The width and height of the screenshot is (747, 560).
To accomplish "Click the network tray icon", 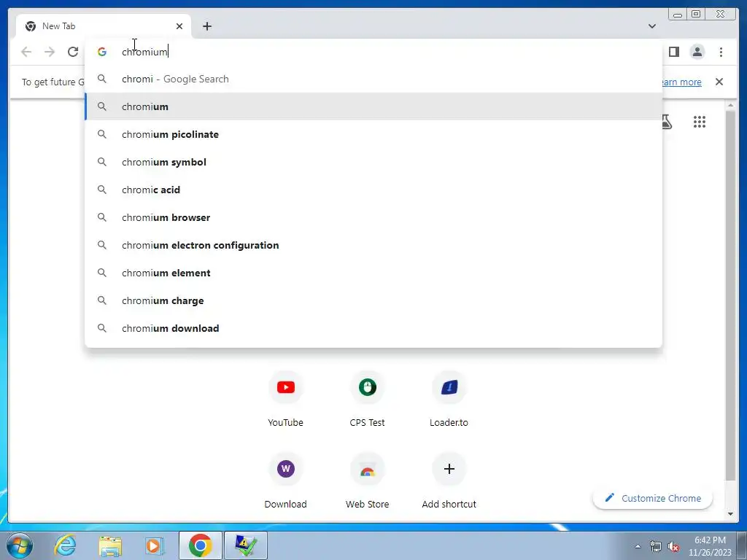I will click(656, 546).
